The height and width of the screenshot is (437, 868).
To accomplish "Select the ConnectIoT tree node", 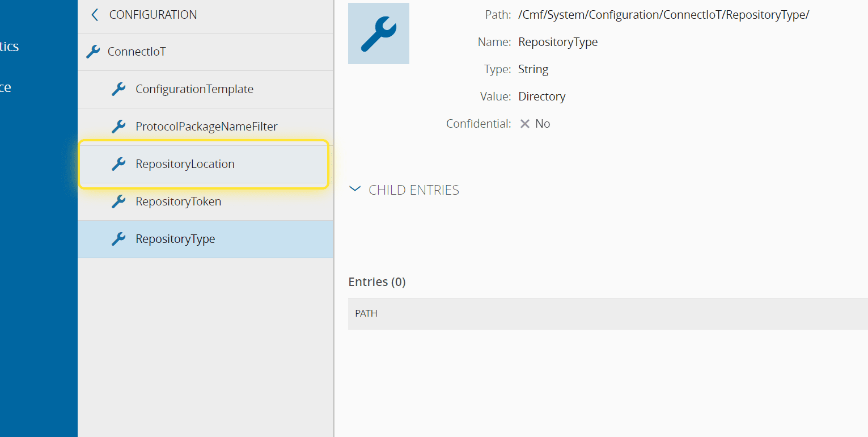I will [x=137, y=52].
